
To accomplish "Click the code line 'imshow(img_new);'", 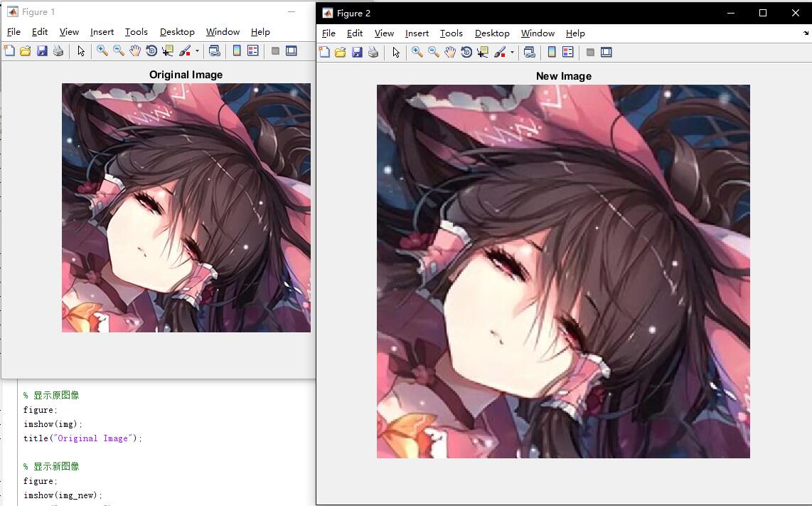I will pos(63,495).
